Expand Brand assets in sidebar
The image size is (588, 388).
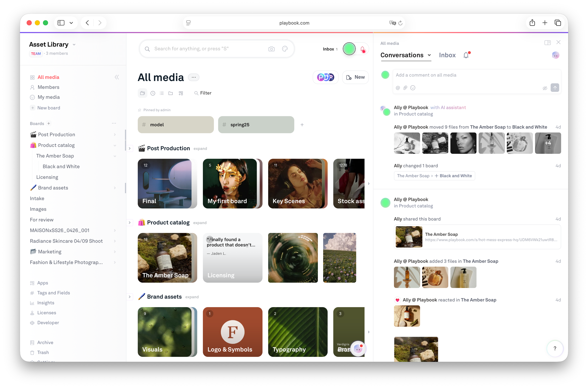pyautogui.click(x=115, y=188)
